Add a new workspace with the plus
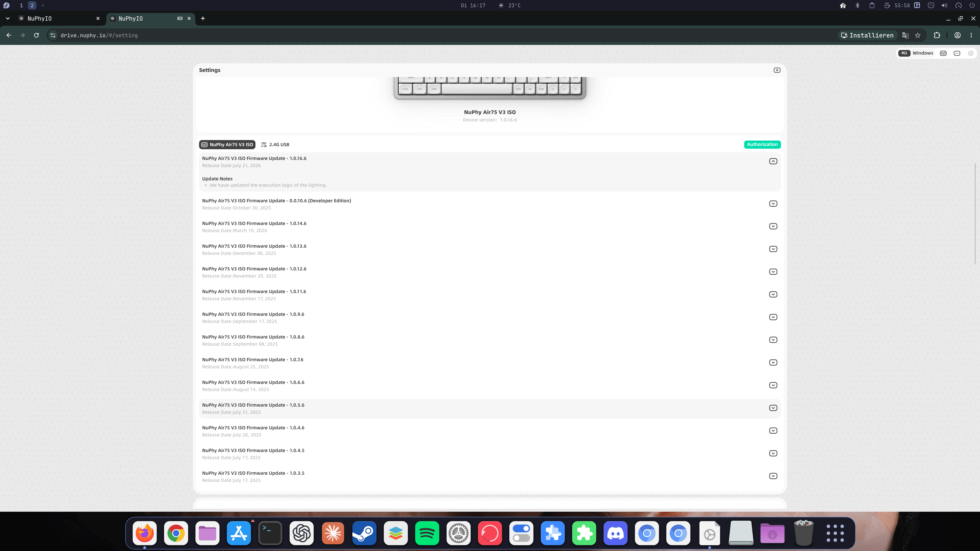This screenshot has height=551, width=980. pyautogui.click(x=43, y=5)
